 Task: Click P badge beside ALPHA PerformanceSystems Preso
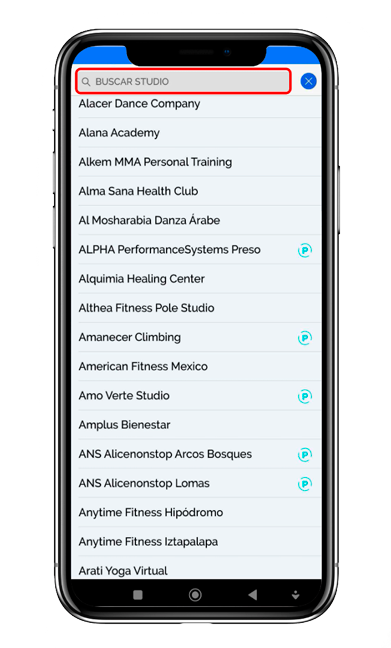(x=305, y=250)
